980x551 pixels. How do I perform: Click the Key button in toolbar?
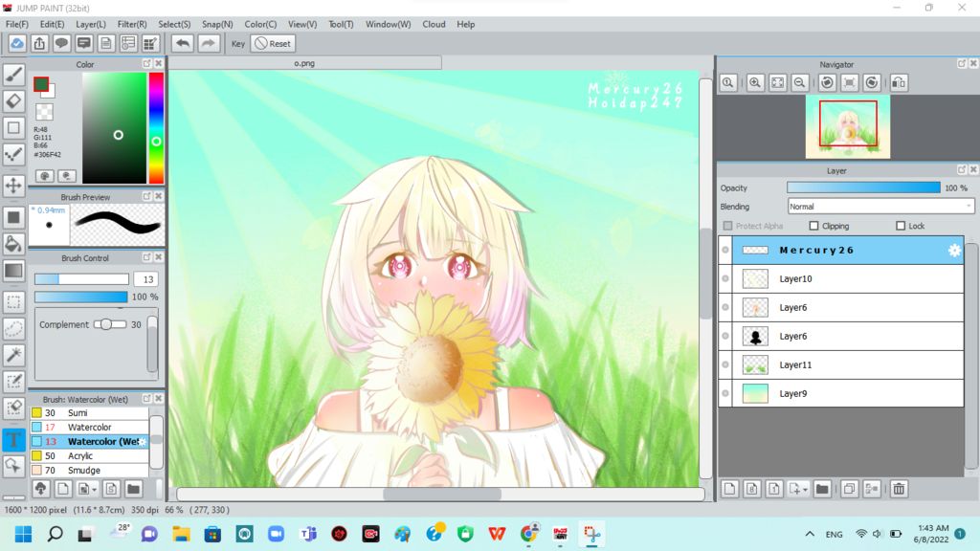coord(238,44)
